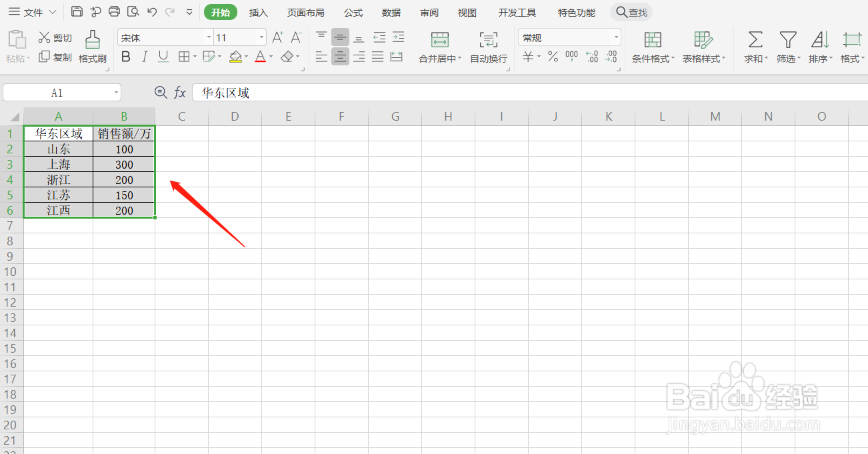This screenshot has width=868, height=454.
Task: Switch to 数据 tab
Action: pyautogui.click(x=391, y=13)
